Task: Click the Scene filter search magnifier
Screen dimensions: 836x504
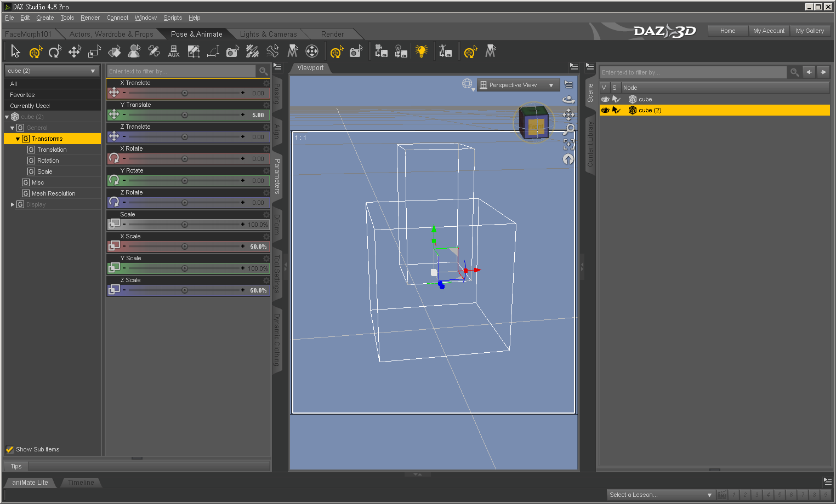Action: click(x=794, y=72)
